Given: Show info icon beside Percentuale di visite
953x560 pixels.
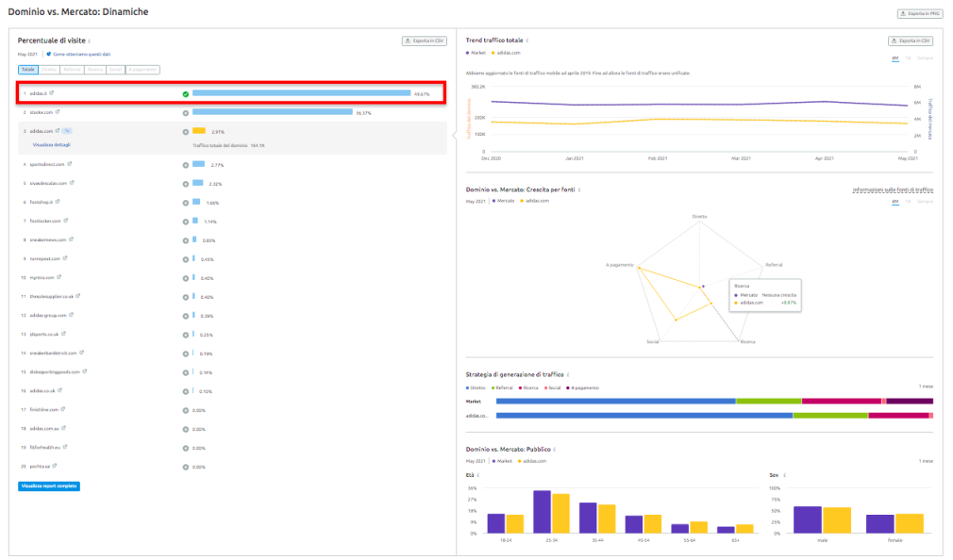Looking at the screenshot, I should [90, 41].
